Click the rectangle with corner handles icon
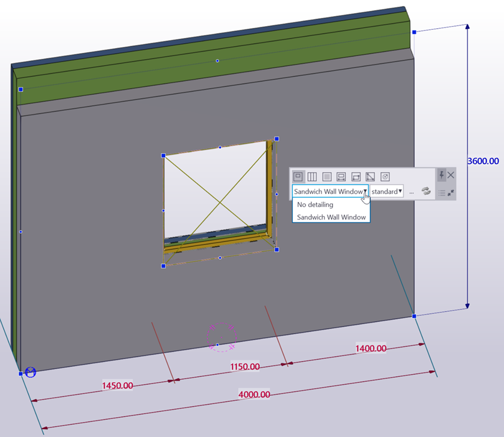504x437 pixels. (x=356, y=176)
